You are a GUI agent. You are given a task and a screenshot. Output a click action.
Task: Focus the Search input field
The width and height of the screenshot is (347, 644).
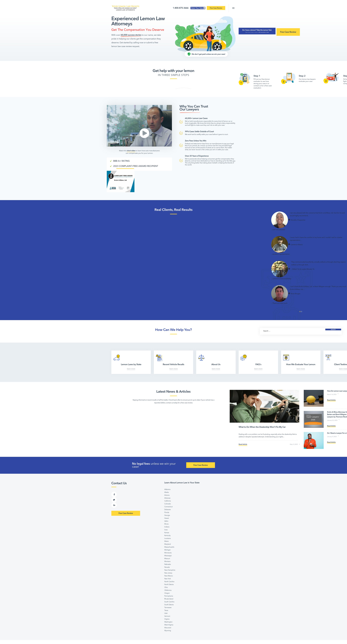click(x=292, y=331)
